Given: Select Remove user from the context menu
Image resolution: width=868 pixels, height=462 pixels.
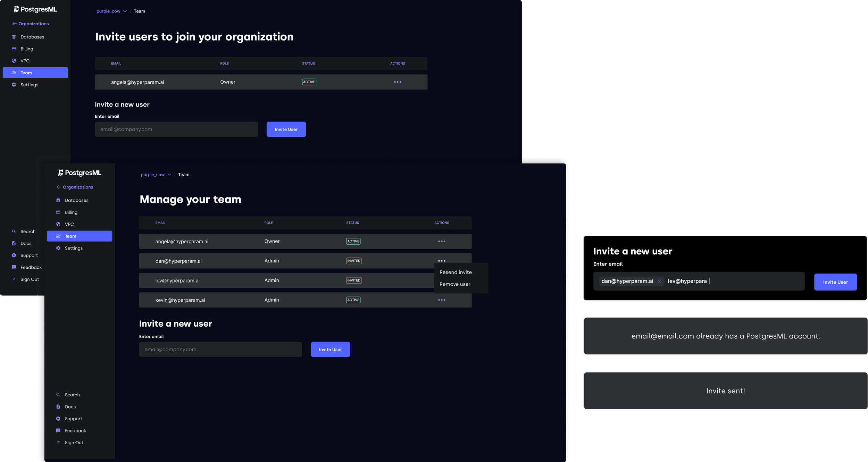Looking at the screenshot, I should coord(455,284).
